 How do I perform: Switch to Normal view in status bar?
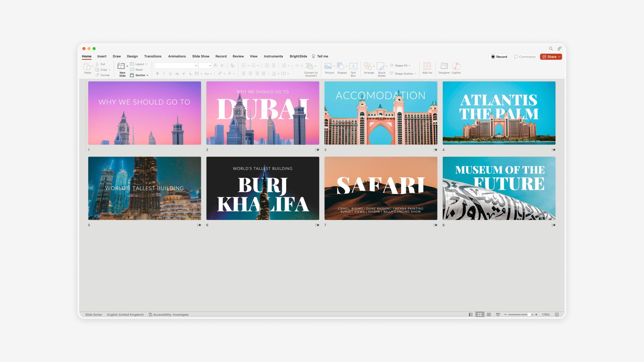471,315
